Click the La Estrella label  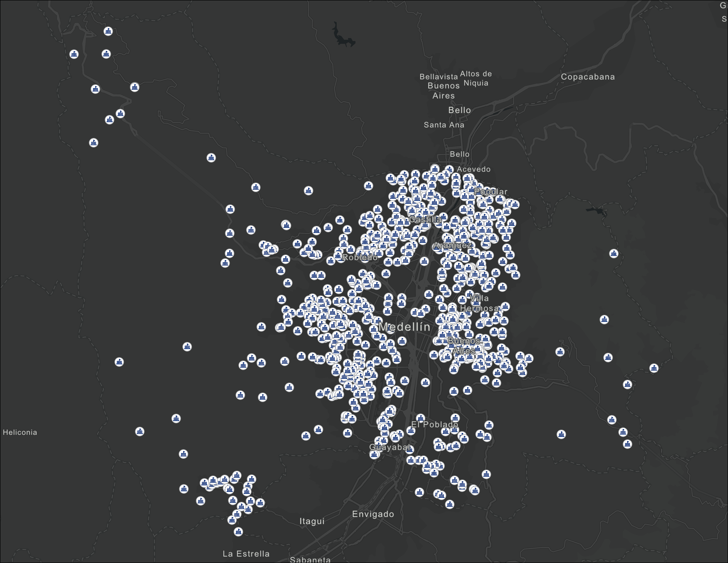246,554
